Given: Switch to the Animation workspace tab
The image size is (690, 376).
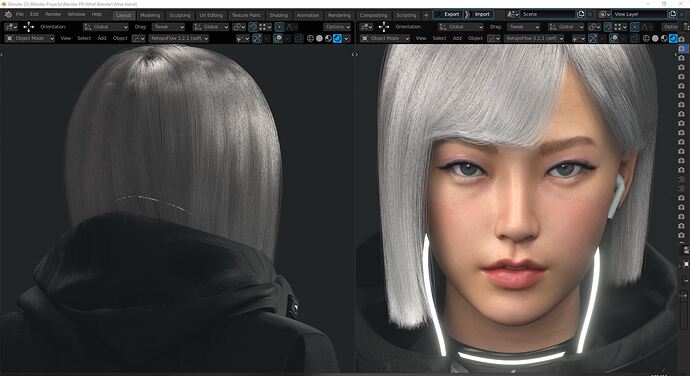Looking at the screenshot, I should tap(308, 15).
